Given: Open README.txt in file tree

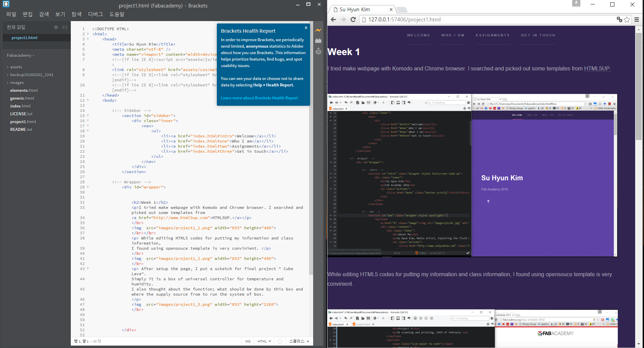Looking at the screenshot, I should tap(21, 130).
